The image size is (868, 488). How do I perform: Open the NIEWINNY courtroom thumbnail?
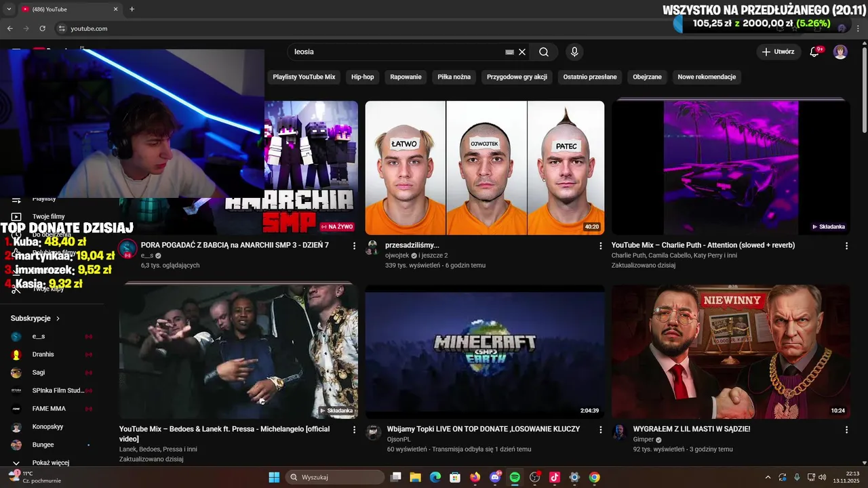(x=730, y=351)
